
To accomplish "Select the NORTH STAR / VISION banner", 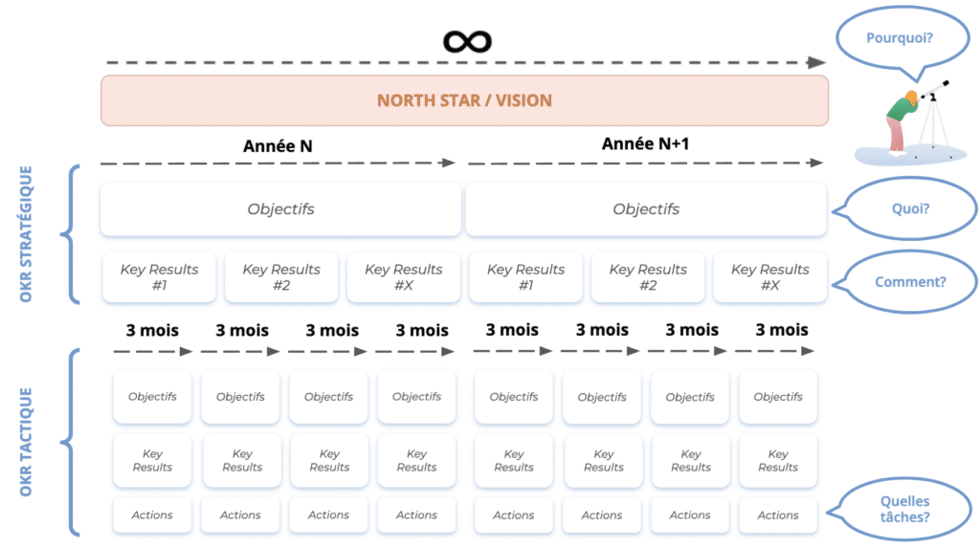I will tap(464, 100).
